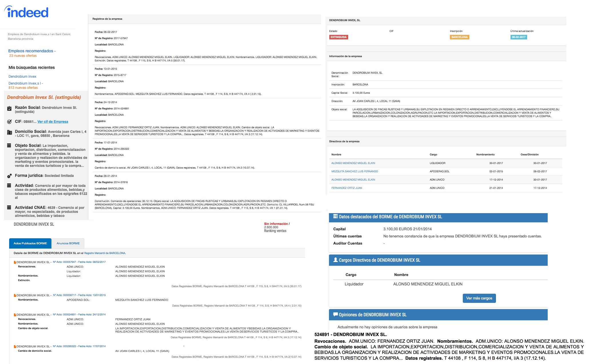
Task: Click the Indeed logo
Action: pos(27,12)
